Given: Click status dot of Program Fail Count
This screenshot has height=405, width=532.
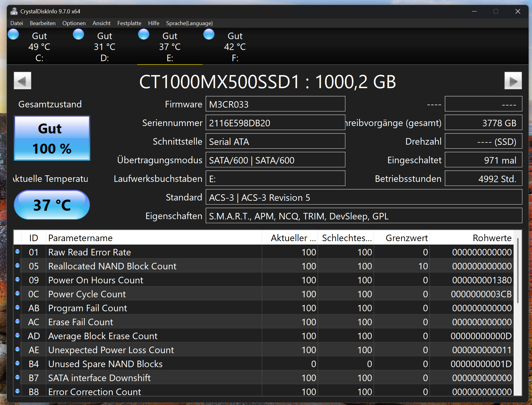Looking at the screenshot, I should click(17, 307).
